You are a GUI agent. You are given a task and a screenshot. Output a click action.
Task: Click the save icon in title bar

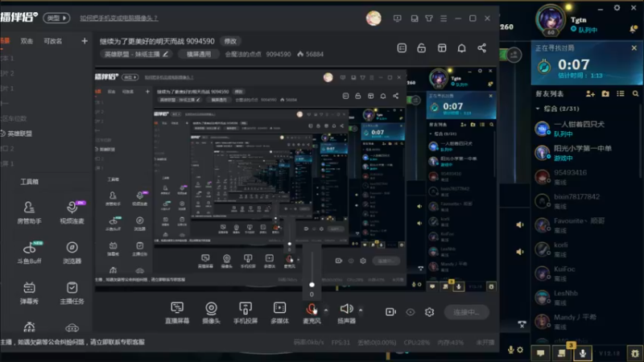point(415,19)
